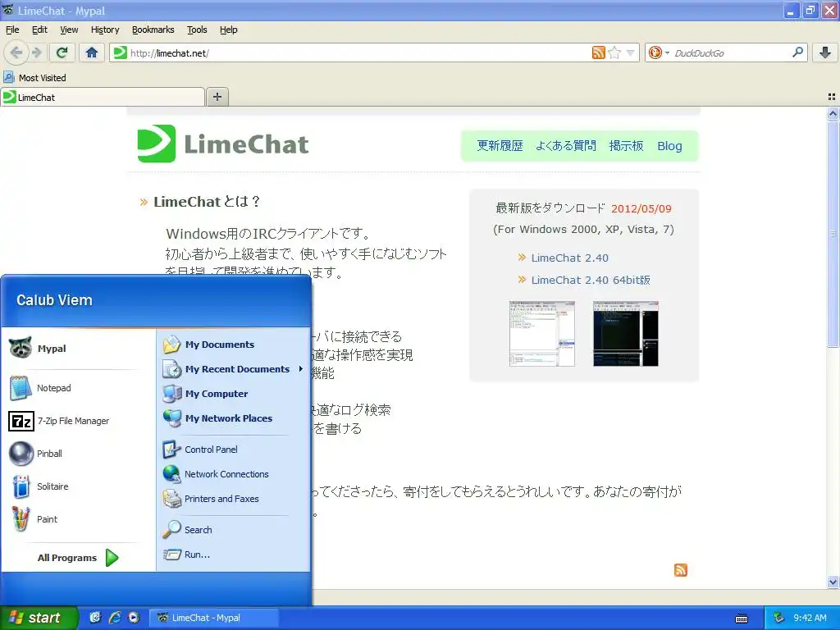Click the on-screen keyboard tray icon
Viewport: 840px width, 630px height.
tap(742, 619)
